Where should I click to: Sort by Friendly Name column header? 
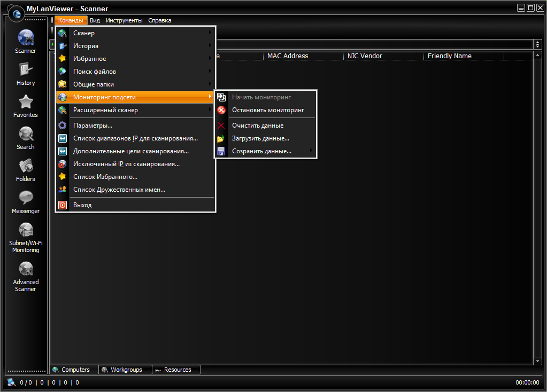coord(464,56)
